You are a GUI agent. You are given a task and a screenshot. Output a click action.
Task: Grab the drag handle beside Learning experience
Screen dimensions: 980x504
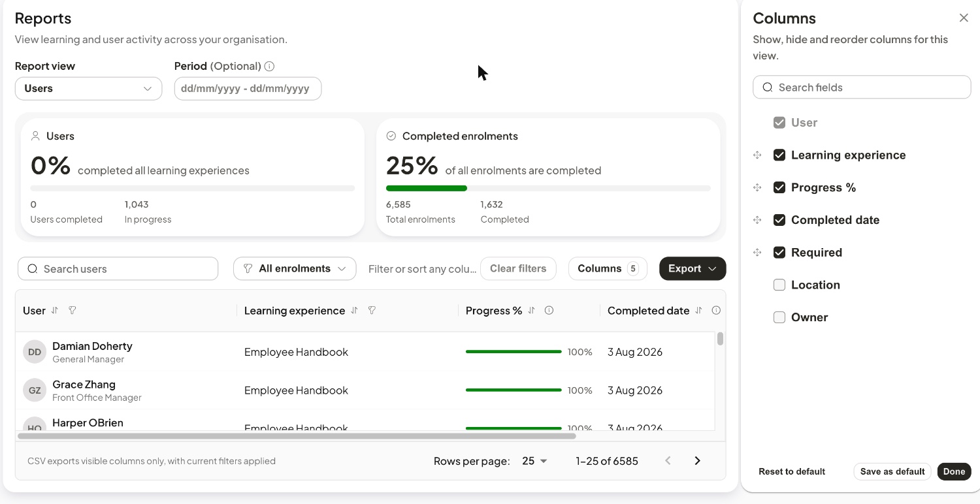[x=757, y=155]
